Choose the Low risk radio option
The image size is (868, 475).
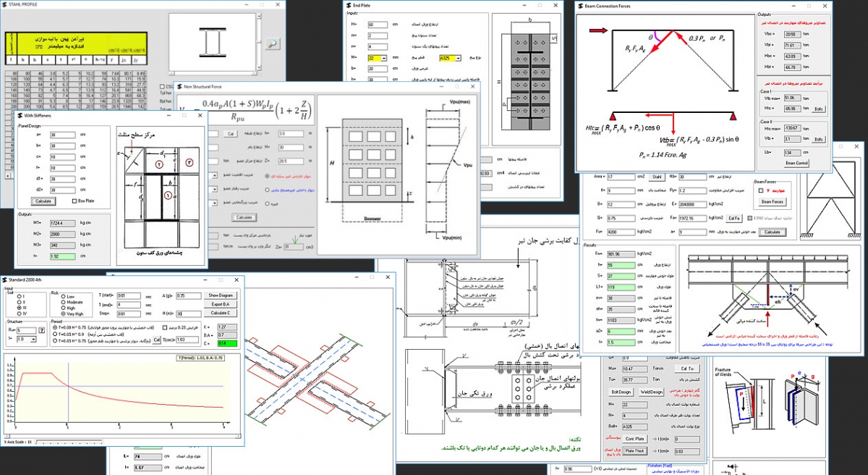tap(63, 296)
